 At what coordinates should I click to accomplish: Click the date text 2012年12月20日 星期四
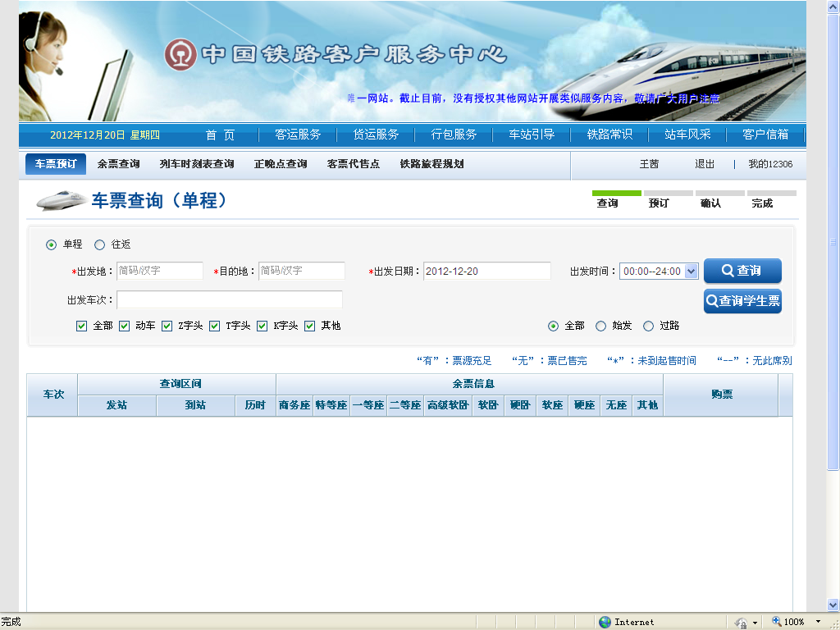pos(105,135)
